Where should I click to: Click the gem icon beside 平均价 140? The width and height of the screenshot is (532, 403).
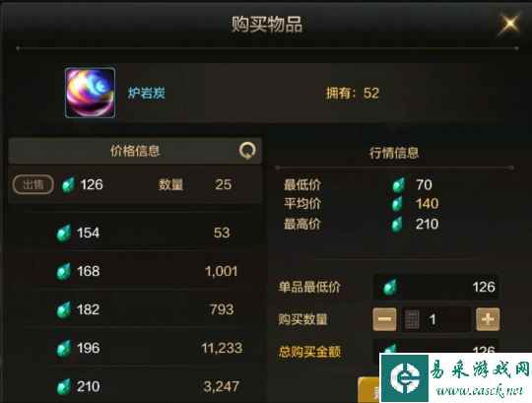(398, 204)
